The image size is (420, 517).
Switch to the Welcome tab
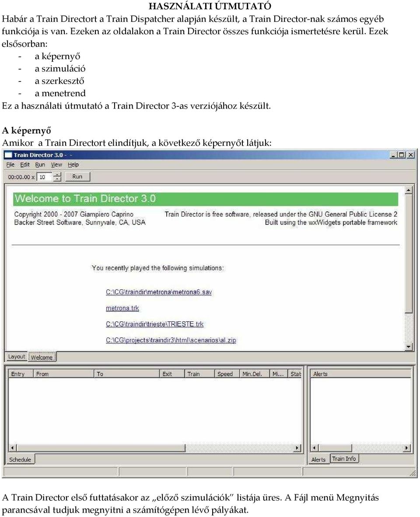click(42, 357)
